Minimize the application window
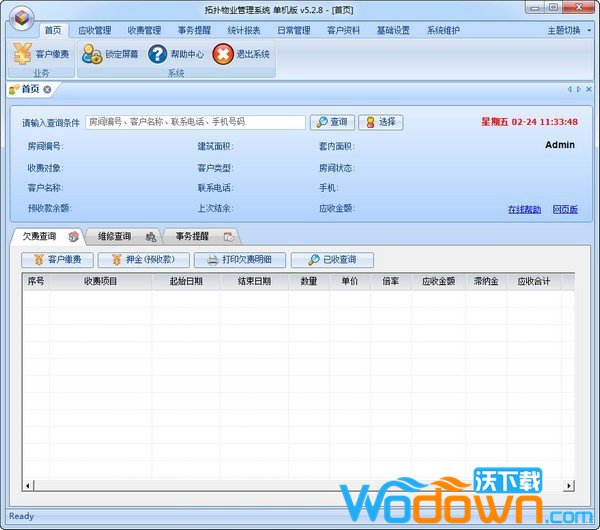600x530 pixels. coord(535,7)
